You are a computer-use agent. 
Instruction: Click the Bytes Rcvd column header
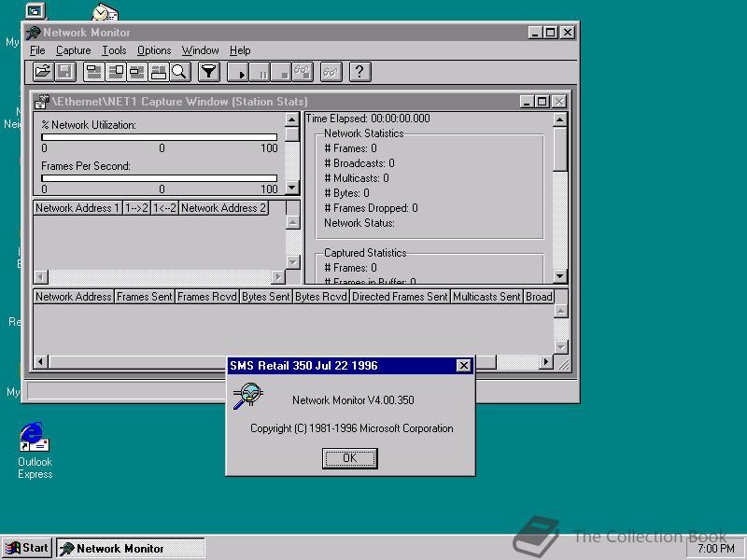pyautogui.click(x=320, y=297)
